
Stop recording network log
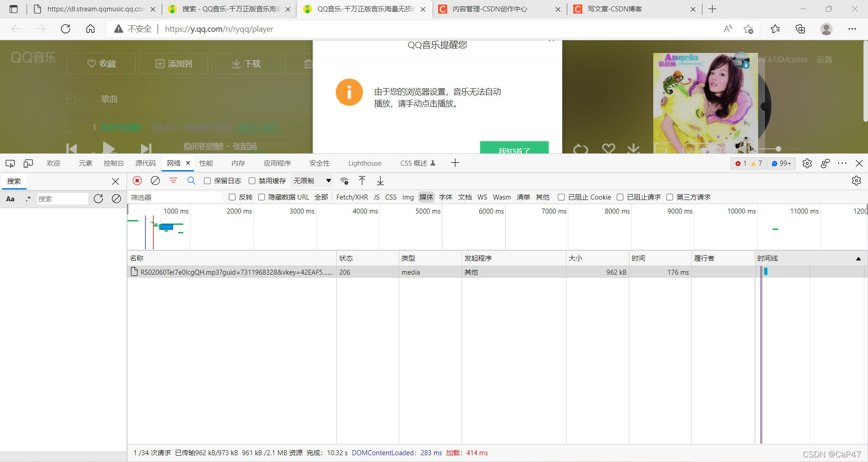(137, 181)
